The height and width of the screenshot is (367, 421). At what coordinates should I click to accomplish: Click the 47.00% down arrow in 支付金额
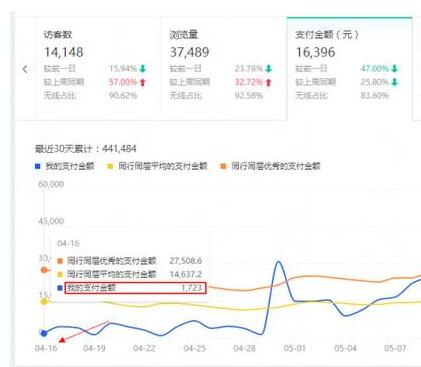pos(394,69)
